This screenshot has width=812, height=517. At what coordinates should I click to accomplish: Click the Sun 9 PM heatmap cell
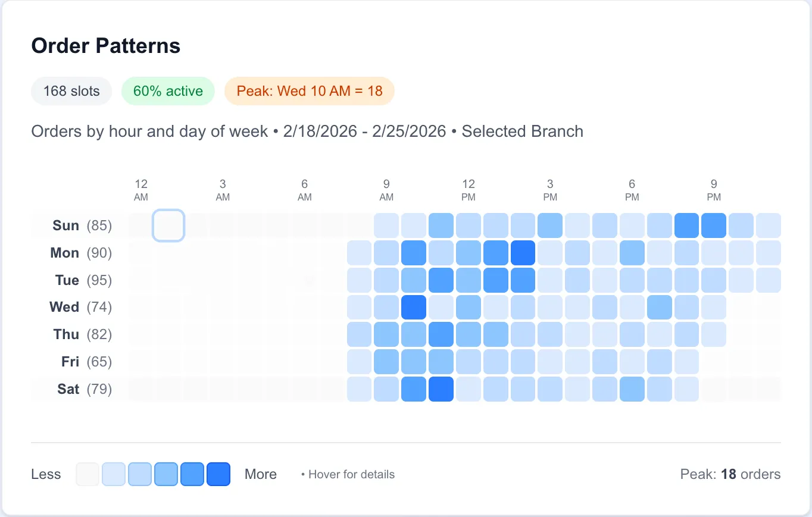(x=714, y=225)
